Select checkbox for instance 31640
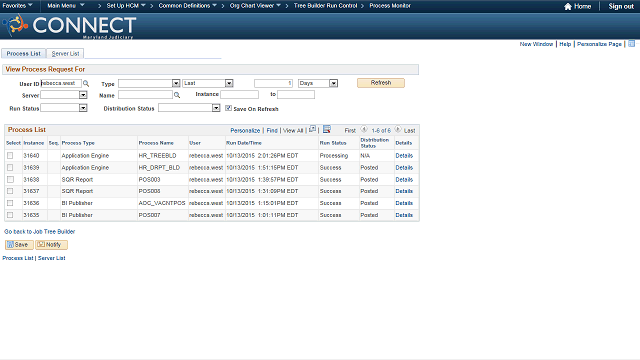The width and height of the screenshot is (640, 360). 10,156
